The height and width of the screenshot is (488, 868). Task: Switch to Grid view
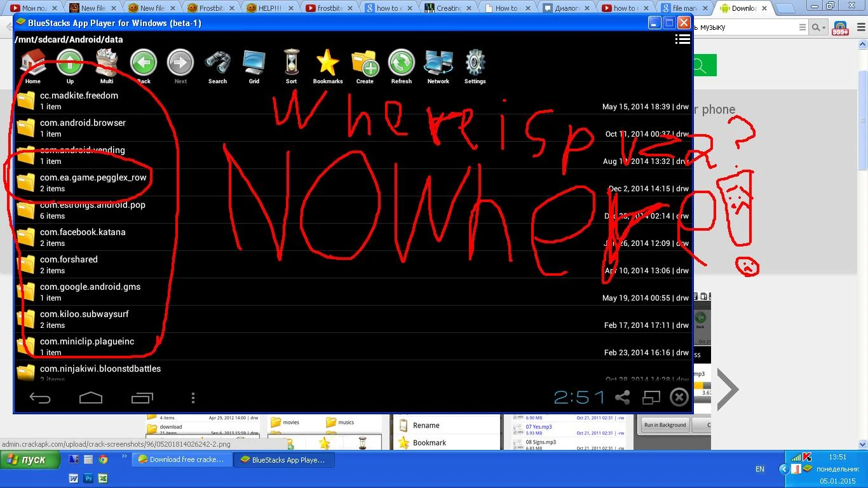click(x=254, y=66)
